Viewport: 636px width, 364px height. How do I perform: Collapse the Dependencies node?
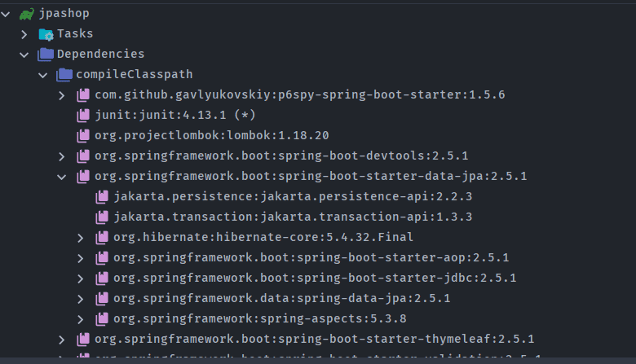[x=24, y=55]
